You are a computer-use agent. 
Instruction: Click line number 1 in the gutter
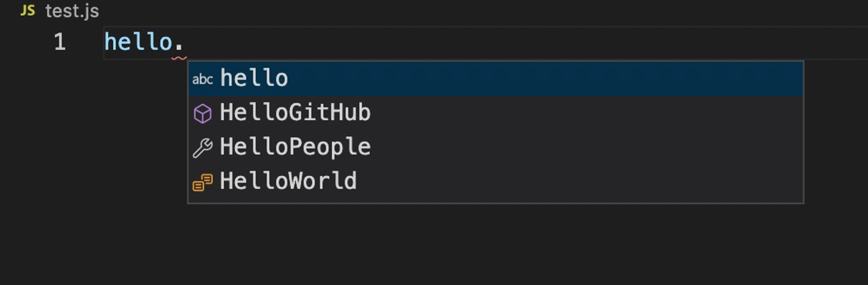tap(60, 42)
